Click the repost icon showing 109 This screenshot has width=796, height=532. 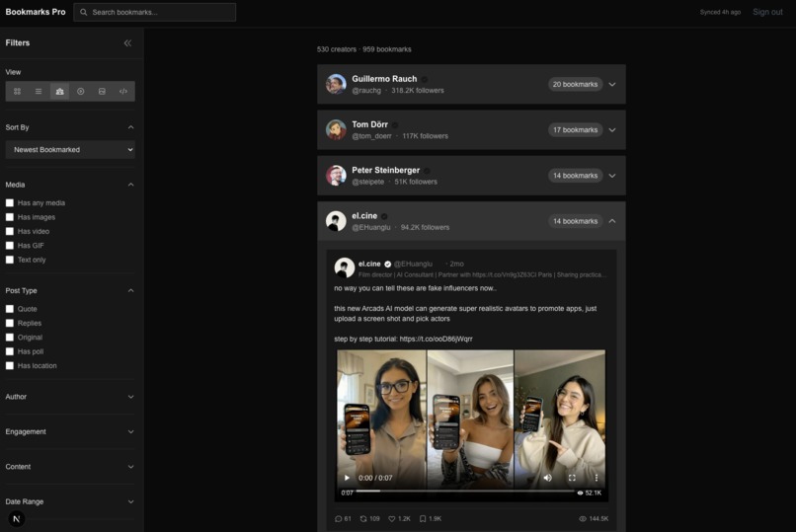(x=363, y=519)
